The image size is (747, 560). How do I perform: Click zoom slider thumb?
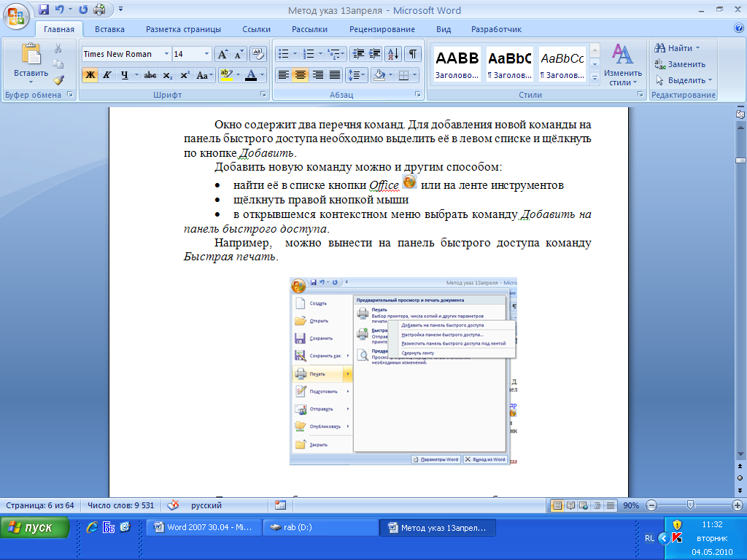pos(690,505)
